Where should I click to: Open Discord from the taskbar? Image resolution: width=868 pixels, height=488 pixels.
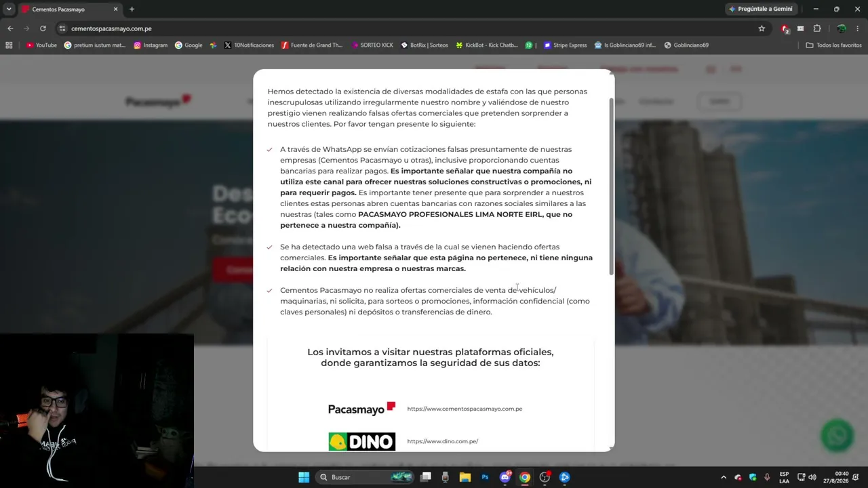(505, 477)
